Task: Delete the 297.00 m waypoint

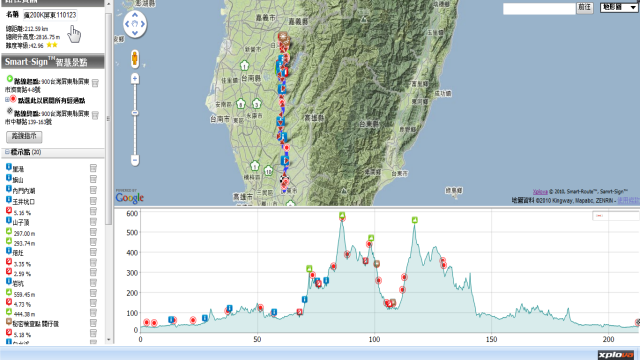Action: coord(93,232)
